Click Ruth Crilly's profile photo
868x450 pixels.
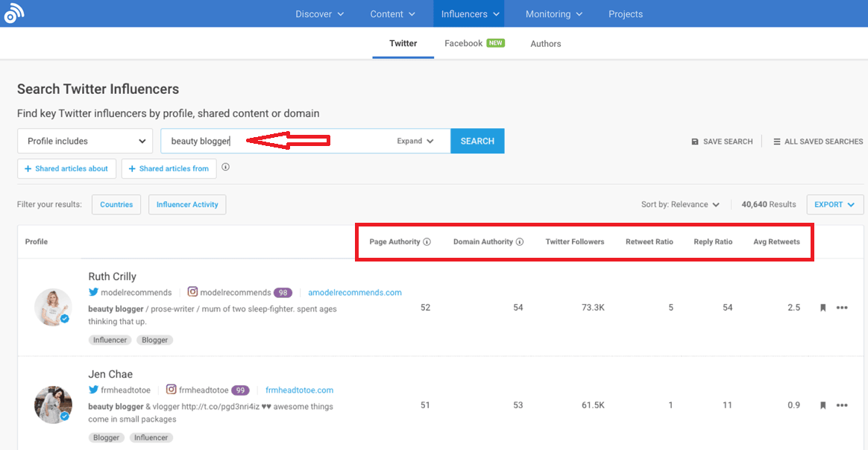53,307
